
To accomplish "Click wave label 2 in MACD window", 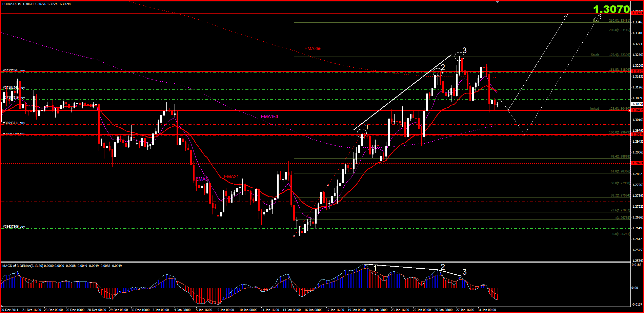I will (443, 267).
